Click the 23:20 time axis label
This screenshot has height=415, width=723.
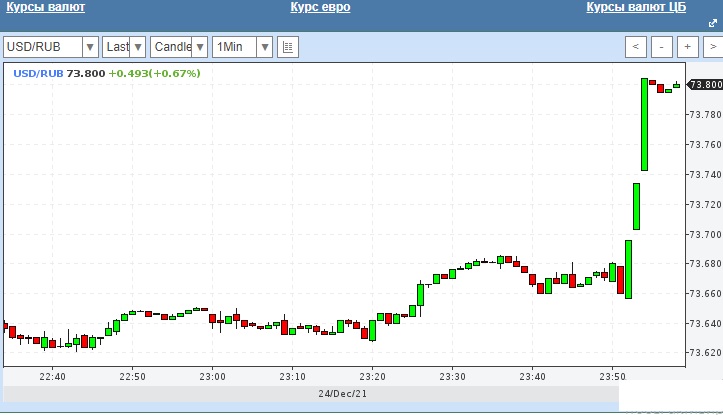[x=373, y=377]
